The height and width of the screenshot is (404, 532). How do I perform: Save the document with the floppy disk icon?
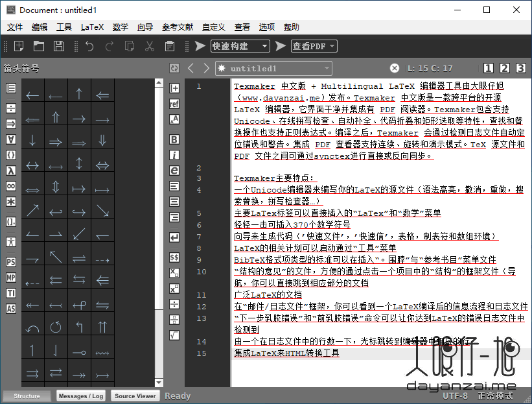(x=59, y=46)
